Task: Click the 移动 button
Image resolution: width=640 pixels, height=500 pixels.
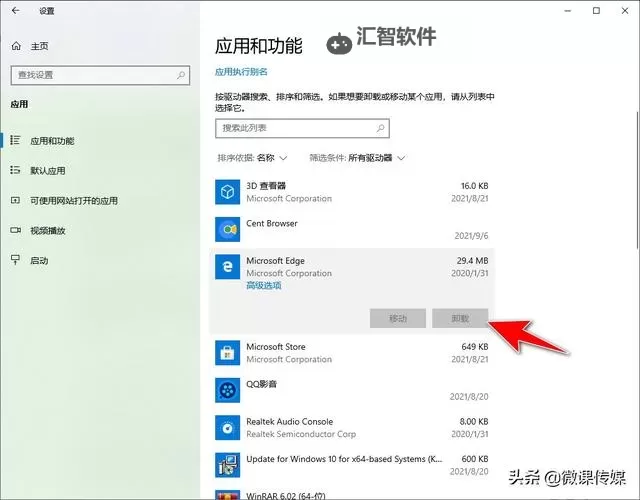Action: point(398,318)
